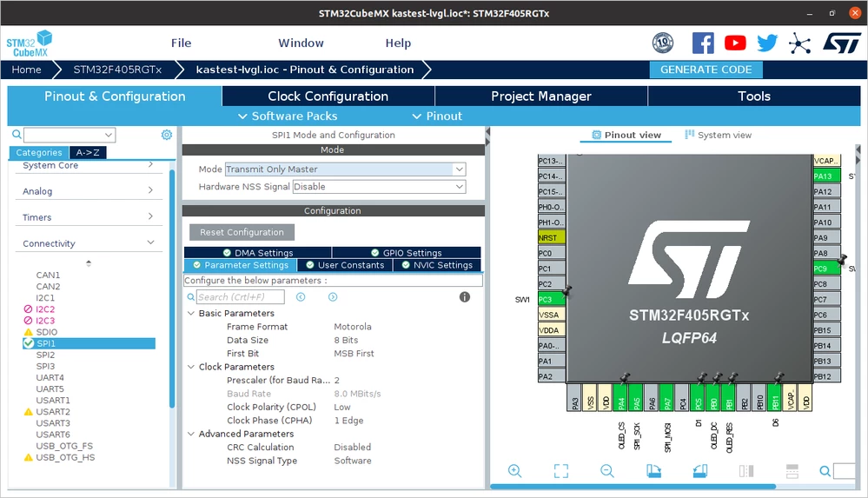Select green pin PC3 on the chip

coord(551,299)
